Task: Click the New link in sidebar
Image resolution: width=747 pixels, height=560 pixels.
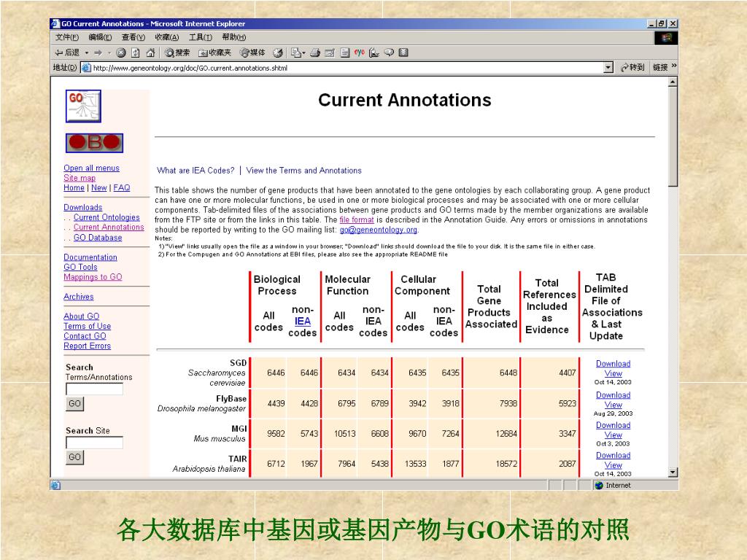Action: click(99, 187)
